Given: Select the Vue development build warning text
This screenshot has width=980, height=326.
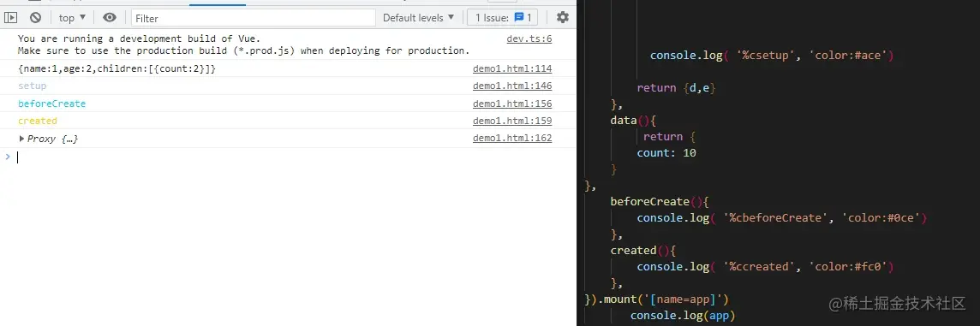Looking at the screenshot, I should (244, 44).
